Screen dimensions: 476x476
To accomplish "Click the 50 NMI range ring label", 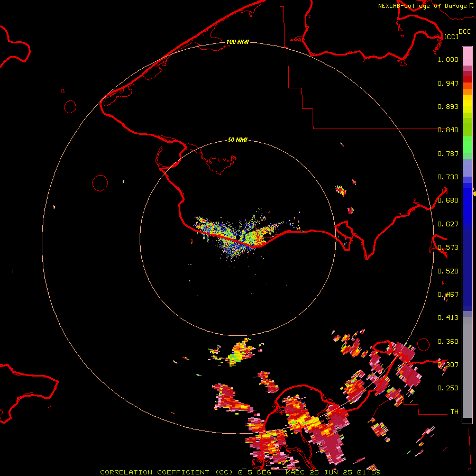I will pyautogui.click(x=237, y=140).
